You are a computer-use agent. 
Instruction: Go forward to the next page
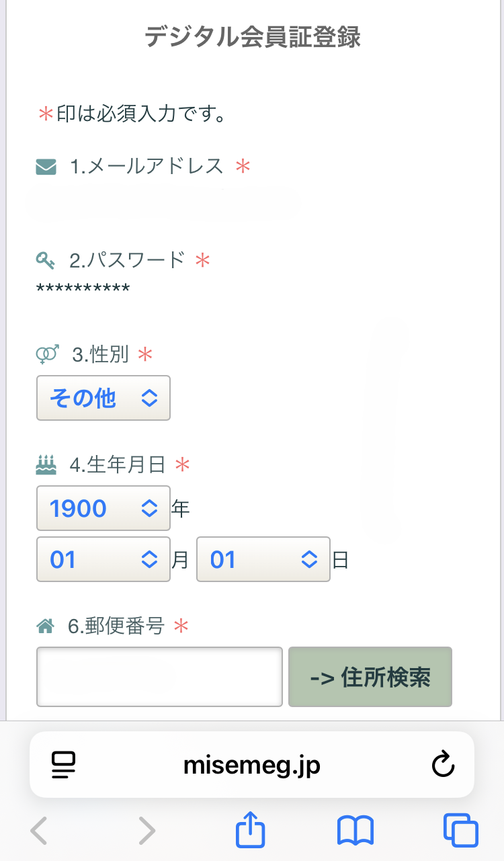point(146,831)
